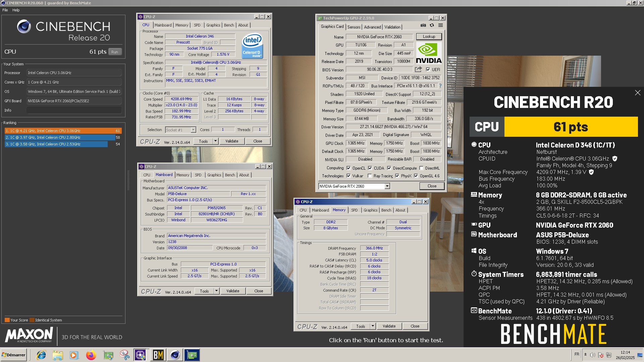Open the GPU selector dropdown in GPU-Z

coord(387,186)
